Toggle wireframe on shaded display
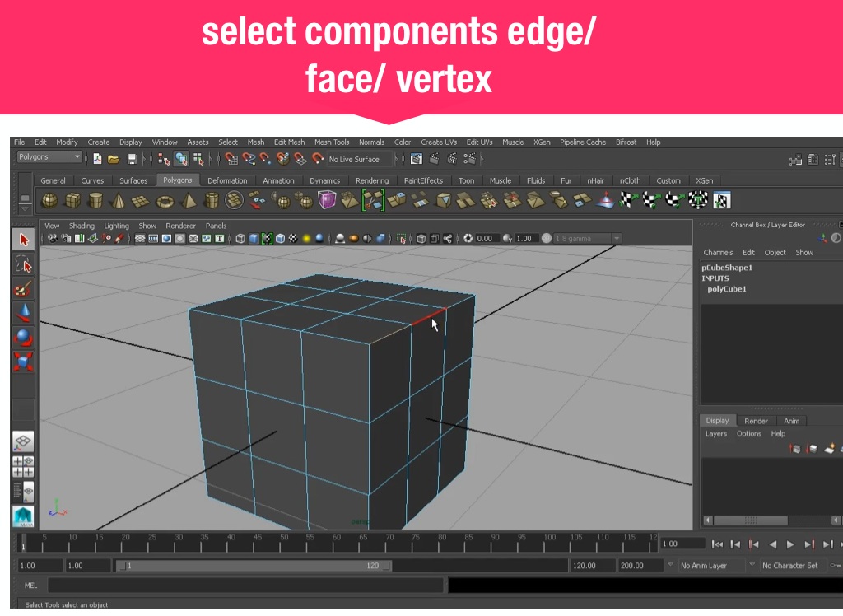 click(x=267, y=239)
